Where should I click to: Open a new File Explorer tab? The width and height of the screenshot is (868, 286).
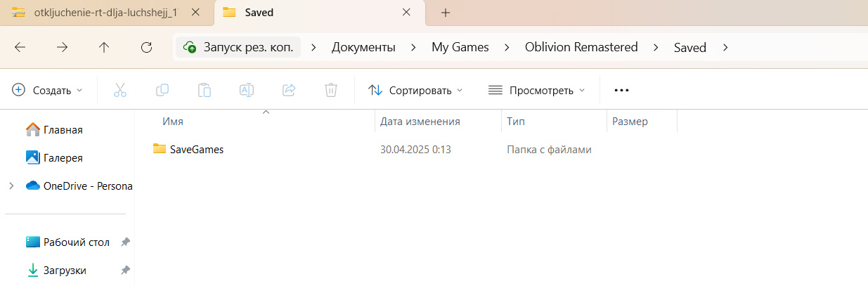coord(445,13)
